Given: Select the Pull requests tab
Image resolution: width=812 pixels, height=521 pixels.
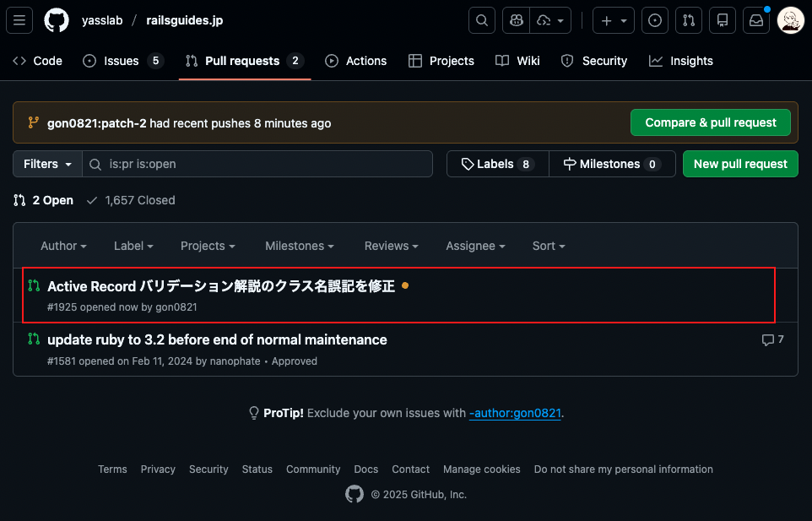Looking at the screenshot, I should (x=245, y=61).
